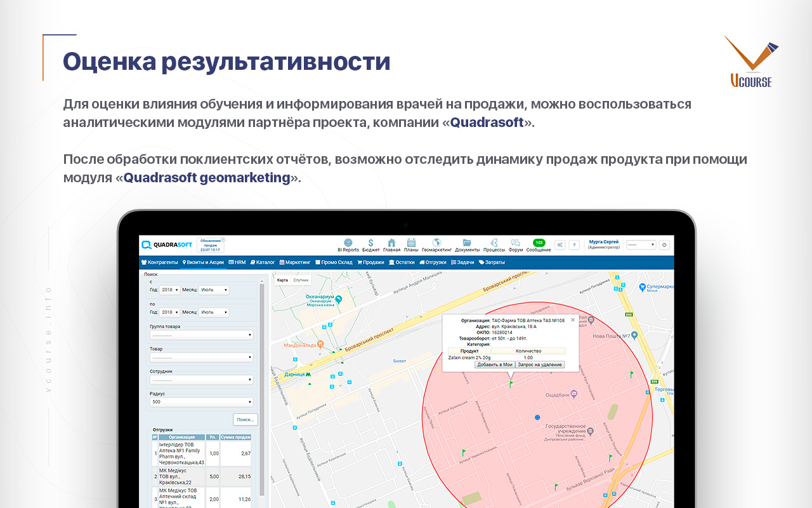Click the green flag below the info popup
The image size is (812, 508).
point(511,384)
